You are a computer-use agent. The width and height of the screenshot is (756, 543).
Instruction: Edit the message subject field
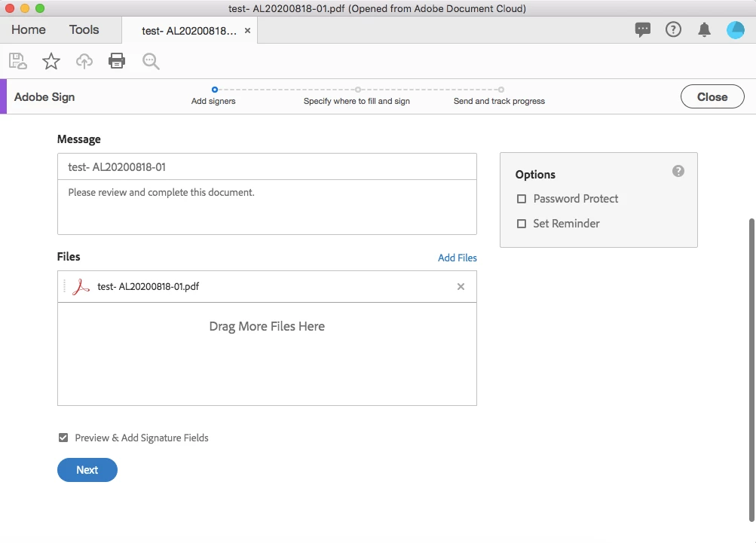[267, 166]
